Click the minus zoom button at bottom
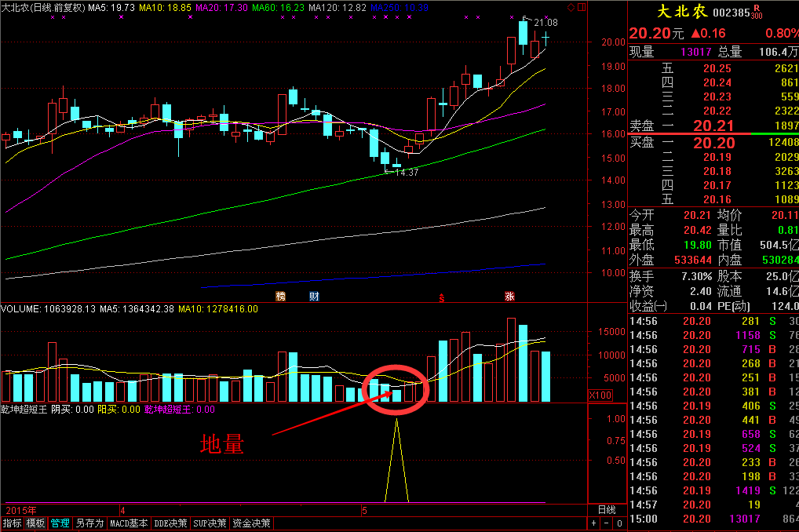 coord(605,523)
